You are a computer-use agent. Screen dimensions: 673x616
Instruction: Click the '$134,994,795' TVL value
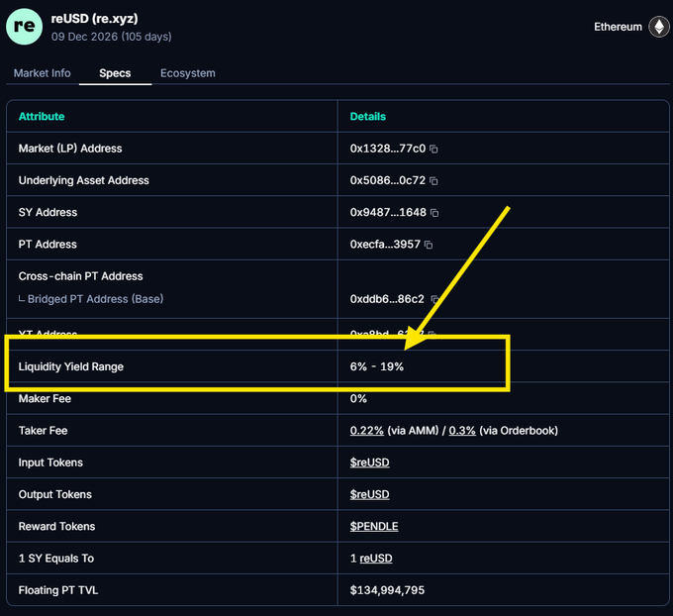pos(387,590)
